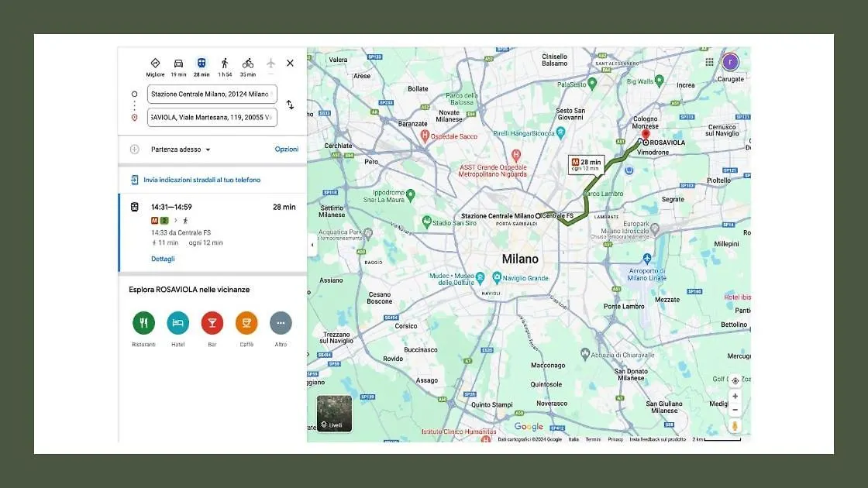Click the red ROSAVIOLA destination pin
This screenshot has height=488, width=868.
click(646, 135)
